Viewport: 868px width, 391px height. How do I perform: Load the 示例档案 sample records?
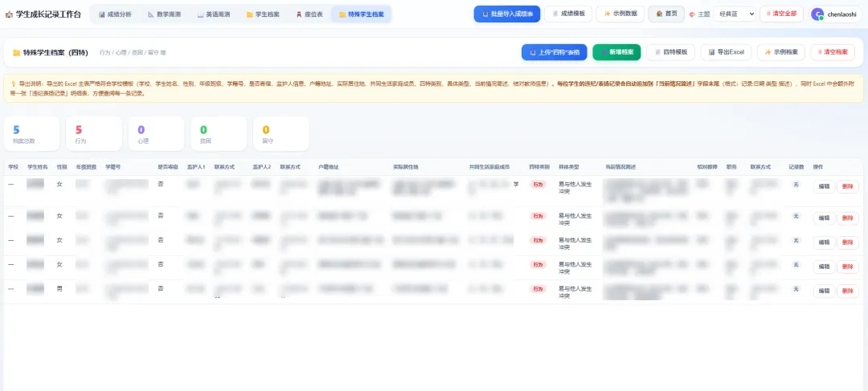(x=781, y=52)
